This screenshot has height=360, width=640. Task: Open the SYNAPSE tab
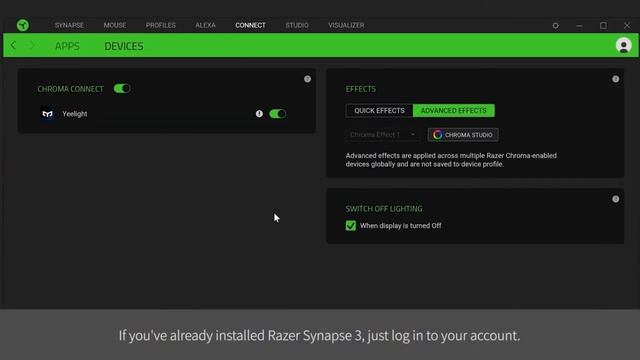click(x=69, y=25)
